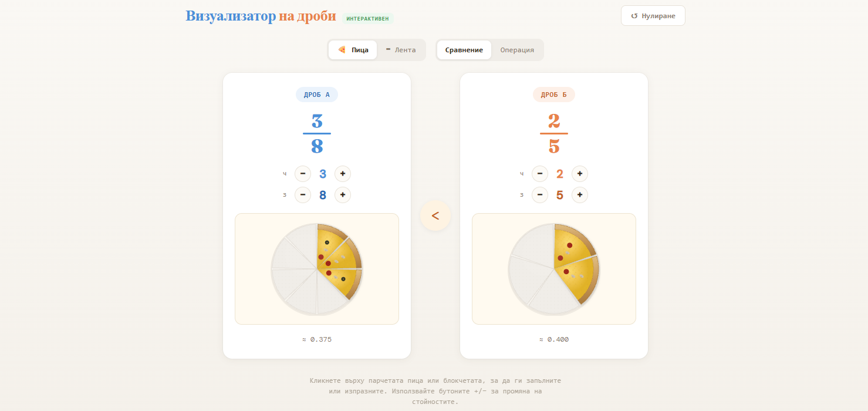
Task: Click the right pizza in fraction Б
Action: [554, 269]
